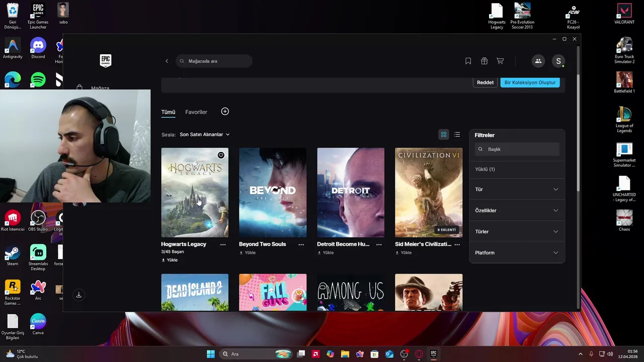The width and height of the screenshot is (644, 362).
Task: Click Yükle under Sid Meier's Civilization
Action: tap(404, 252)
